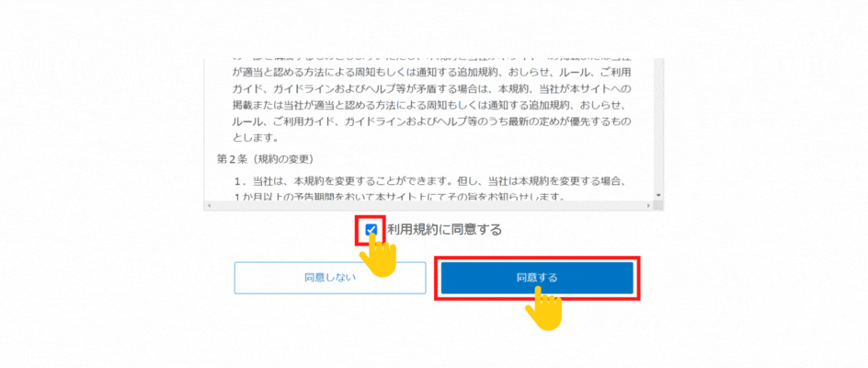This screenshot has height=368, width=868.
Task: Click the 同意しない button
Action: (330, 278)
